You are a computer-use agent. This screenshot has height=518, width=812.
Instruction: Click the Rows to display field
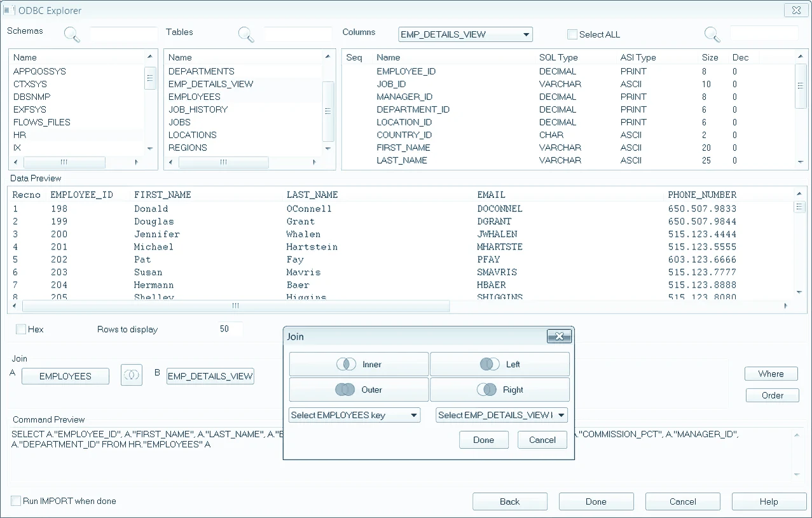229,329
